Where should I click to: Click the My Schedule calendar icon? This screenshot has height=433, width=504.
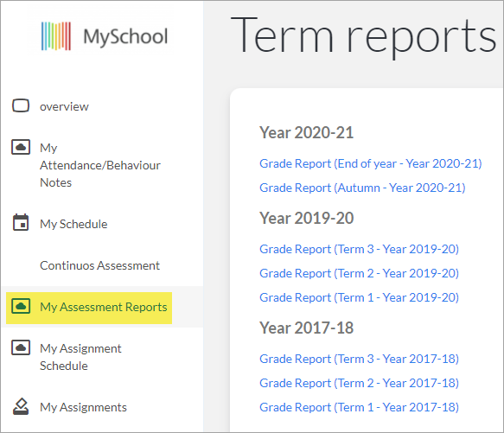[x=21, y=223]
